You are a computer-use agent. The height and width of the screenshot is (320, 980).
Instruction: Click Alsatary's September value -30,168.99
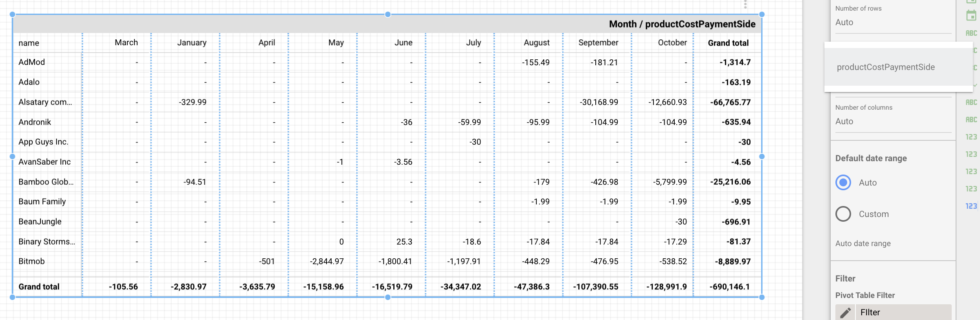599,102
